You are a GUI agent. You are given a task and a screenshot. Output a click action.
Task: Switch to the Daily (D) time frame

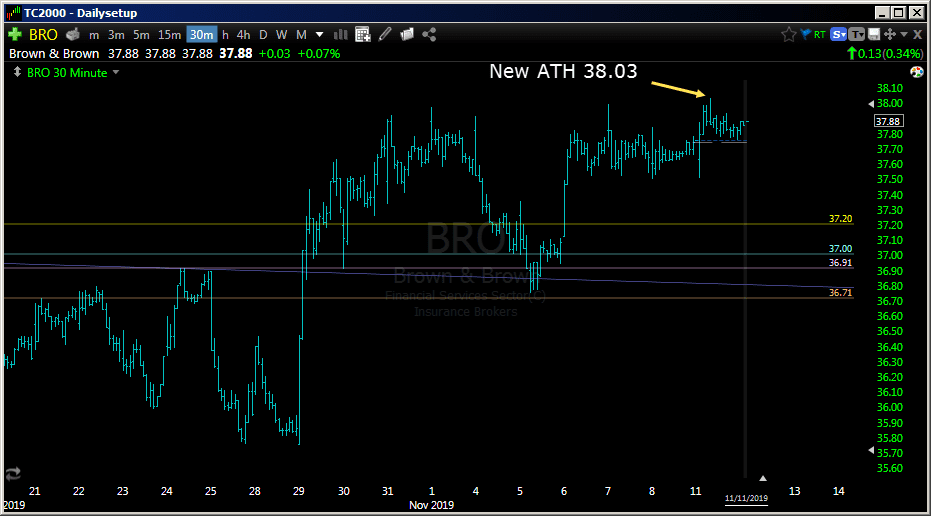tap(263, 35)
